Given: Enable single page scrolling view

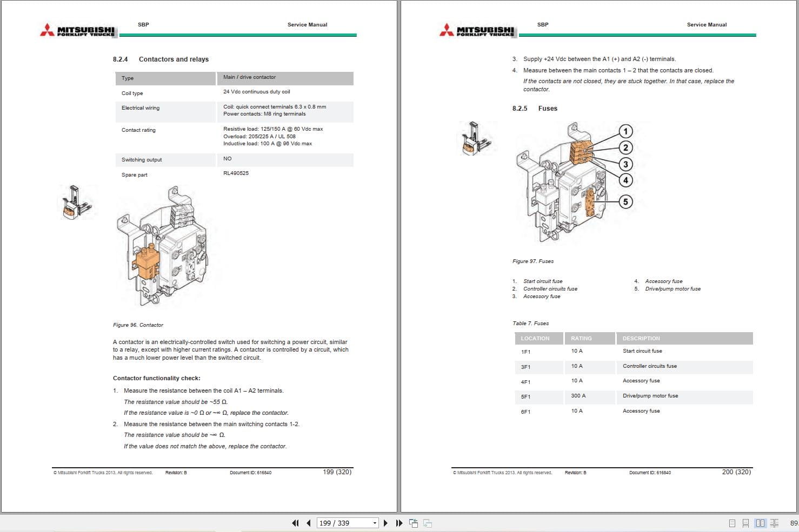Looking at the screenshot, I should (x=745, y=523).
